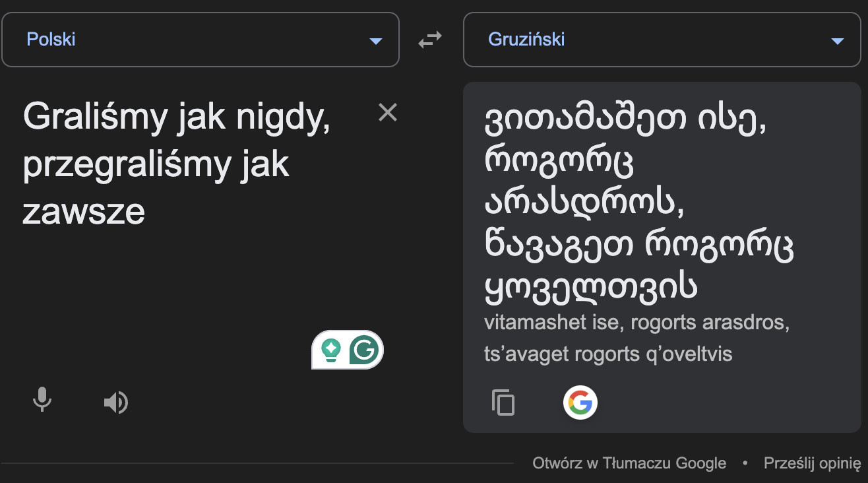Open "Otwórz w Tłumaczu Google" link
This screenshot has width=868, height=483.
[629, 463]
